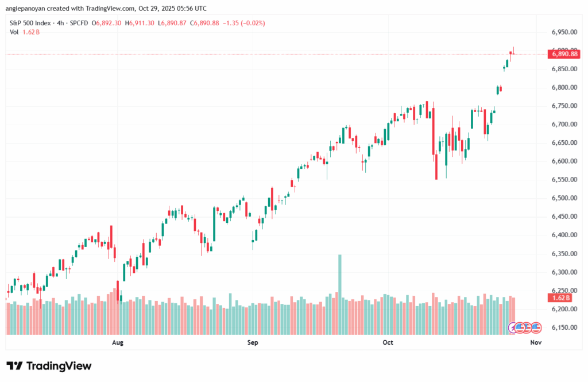Click the Sep label on the time axis
This screenshot has width=588, height=382.
253,343
